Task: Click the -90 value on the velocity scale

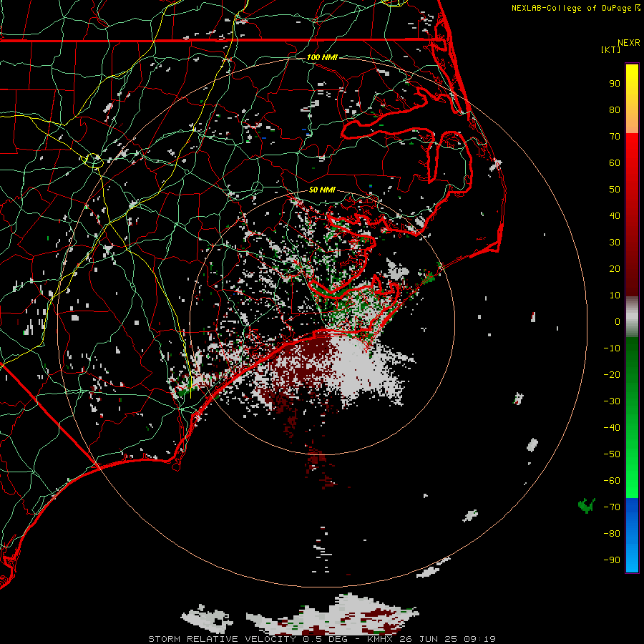Action: [x=612, y=560]
